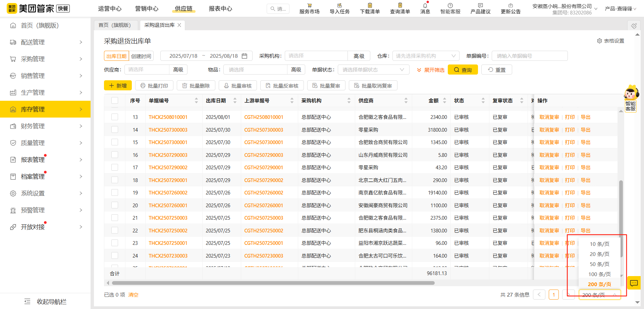Open document link THCK2507300003
Screen dimensions: 644x309
(168, 130)
